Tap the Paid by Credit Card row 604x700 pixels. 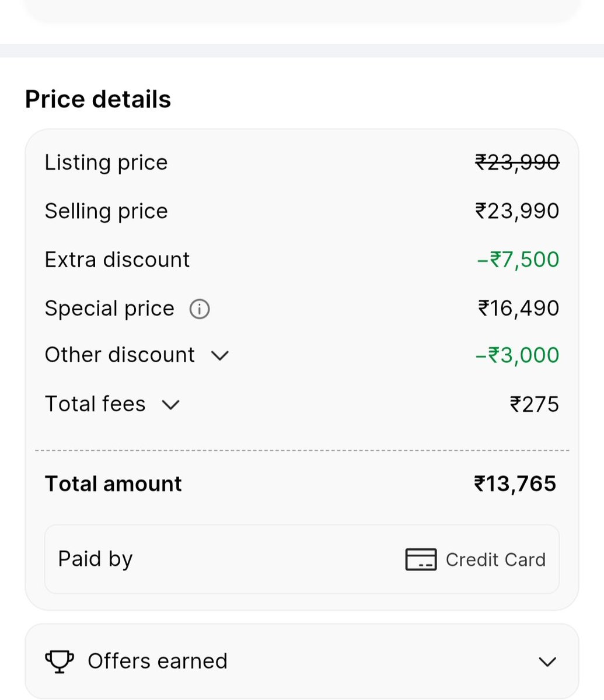click(302, 559)
